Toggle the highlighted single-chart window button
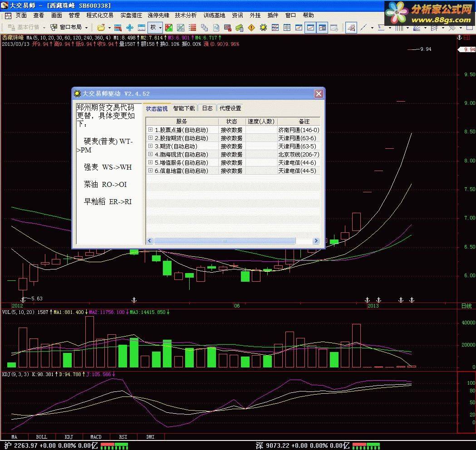 point(310,28)
